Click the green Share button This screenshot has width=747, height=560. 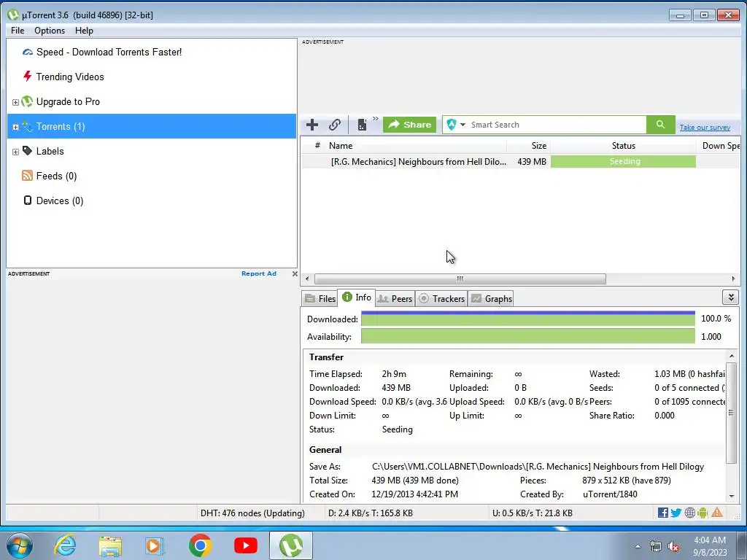[x=410, y=125]
